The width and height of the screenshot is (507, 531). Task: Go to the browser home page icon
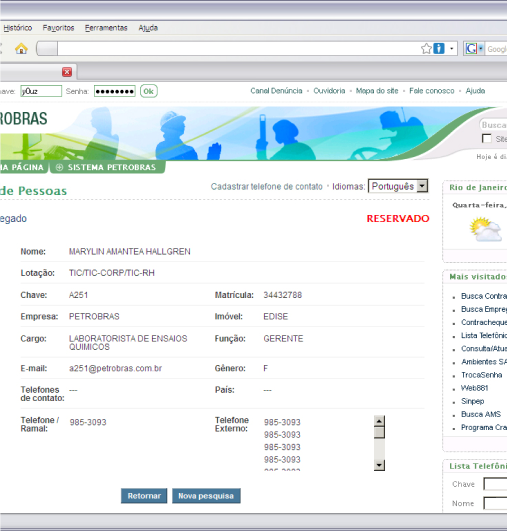21,49
